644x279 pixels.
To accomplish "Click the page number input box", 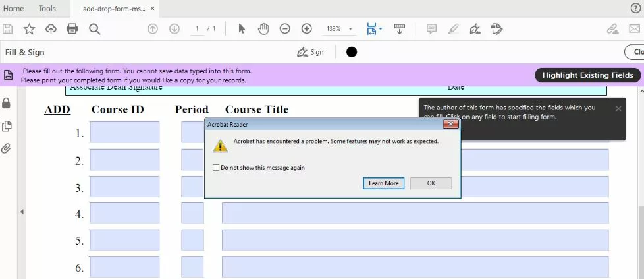I will (x=197, y=29).
